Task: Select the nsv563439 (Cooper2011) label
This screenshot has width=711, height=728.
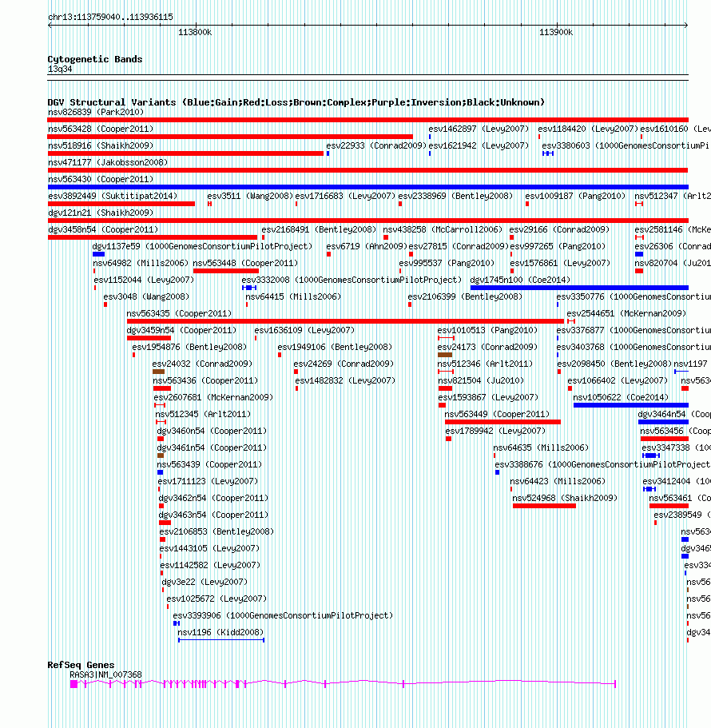Action: tap(209, 464)
